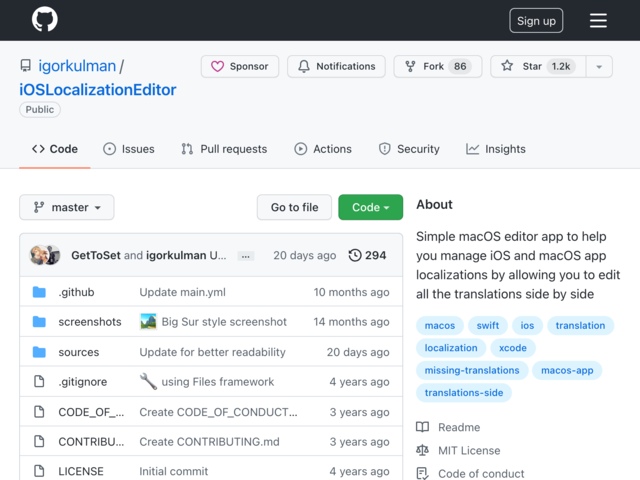Expand the green Code dropdown
The image size is (640, 480).
(371, 207)
